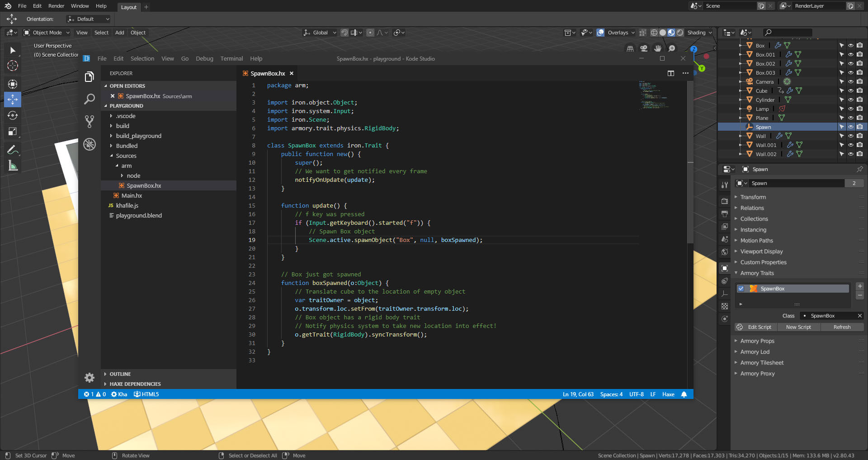
Task: Toggle visibility of the Spawn object
Action: (x=850, y=127)
